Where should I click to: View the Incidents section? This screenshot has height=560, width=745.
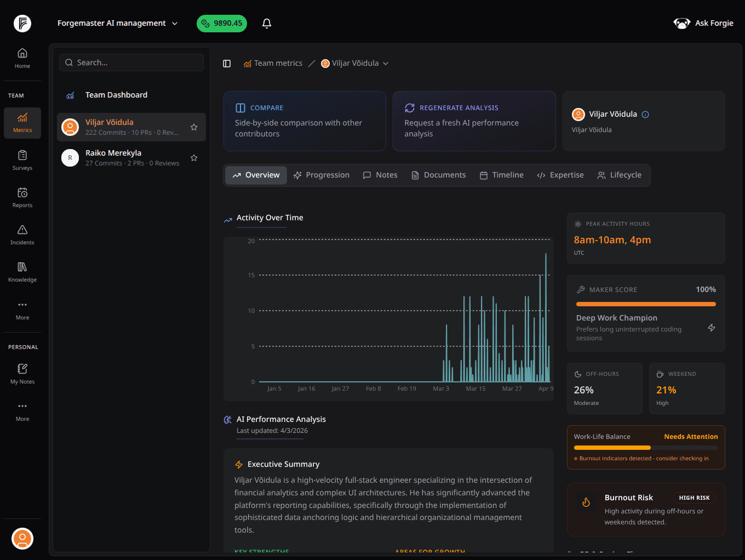pos(22,235)
